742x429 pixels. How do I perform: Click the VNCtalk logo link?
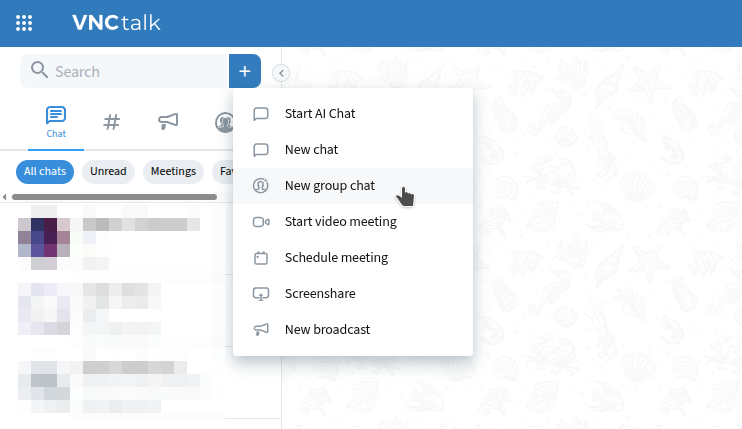[116, 23]
